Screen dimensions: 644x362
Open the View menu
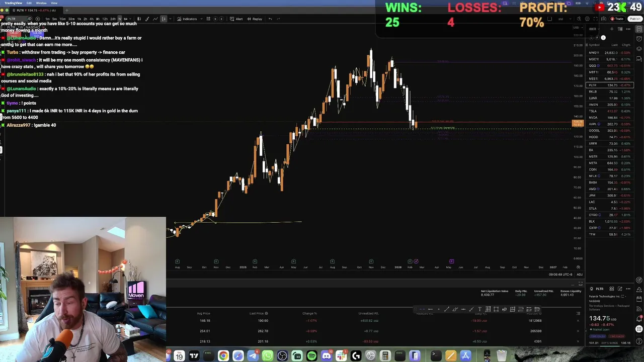pos(54,3)
